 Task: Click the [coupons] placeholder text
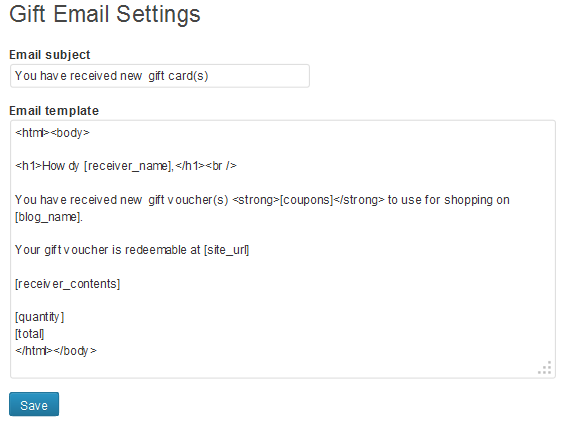[x=306, y=200]
